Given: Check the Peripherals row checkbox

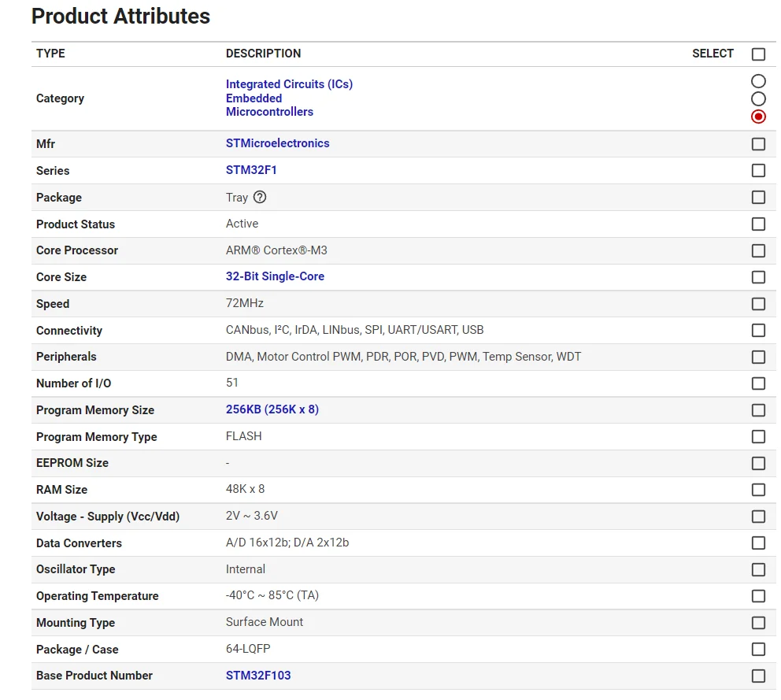Looking at the screenshot, I should tap(758, 357).
